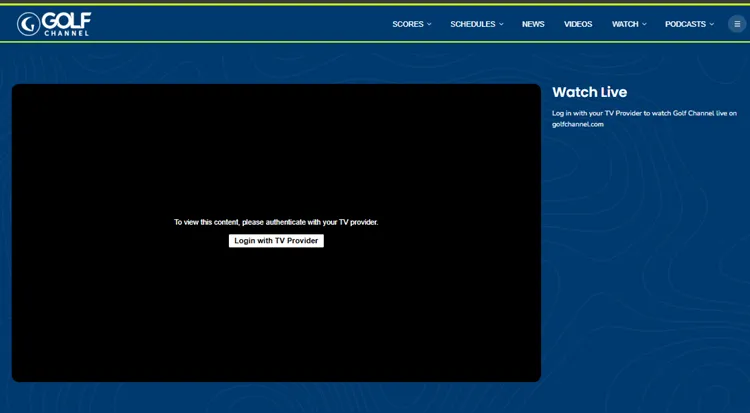Screen dimensions: 750x413
Task: Expand the Podcasts dropdown menu
Action: [x=689, y=24]
